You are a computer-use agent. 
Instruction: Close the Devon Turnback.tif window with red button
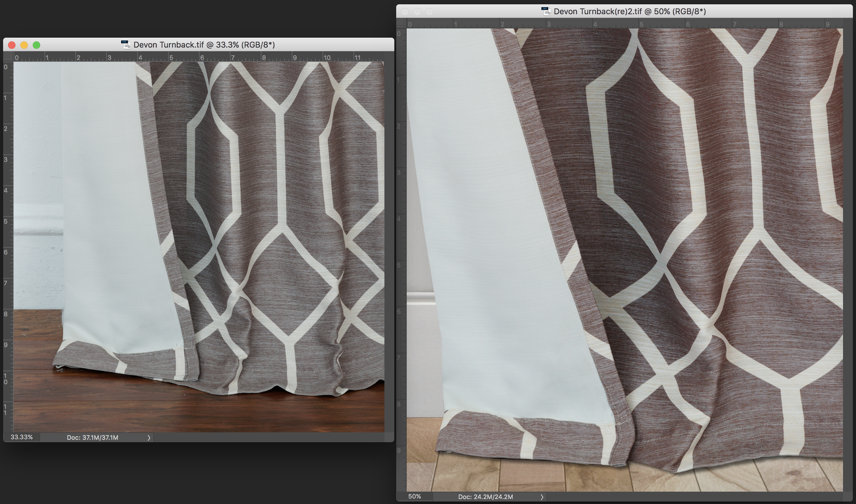click(12, 45)
